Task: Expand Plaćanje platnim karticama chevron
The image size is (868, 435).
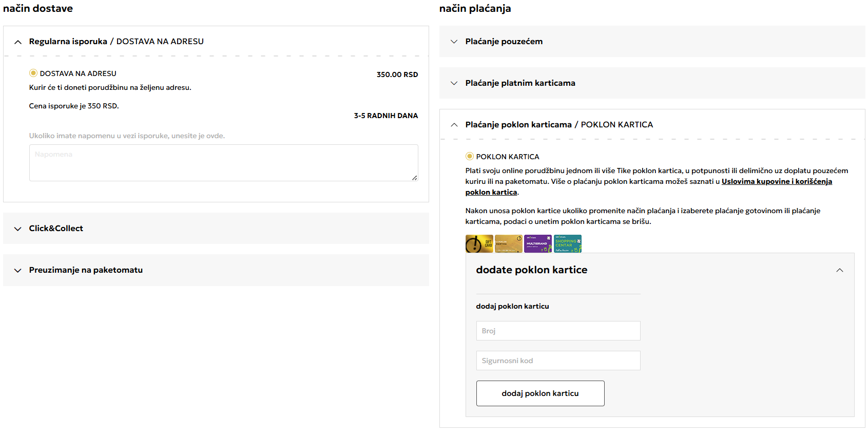Action: [x=454, y=83]
